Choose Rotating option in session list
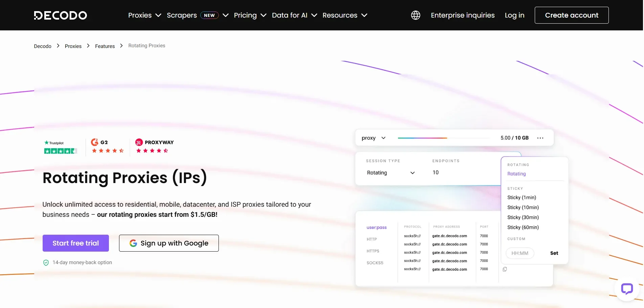The width and height of the screenshot is (644, 308). click(x=516, y=174)
